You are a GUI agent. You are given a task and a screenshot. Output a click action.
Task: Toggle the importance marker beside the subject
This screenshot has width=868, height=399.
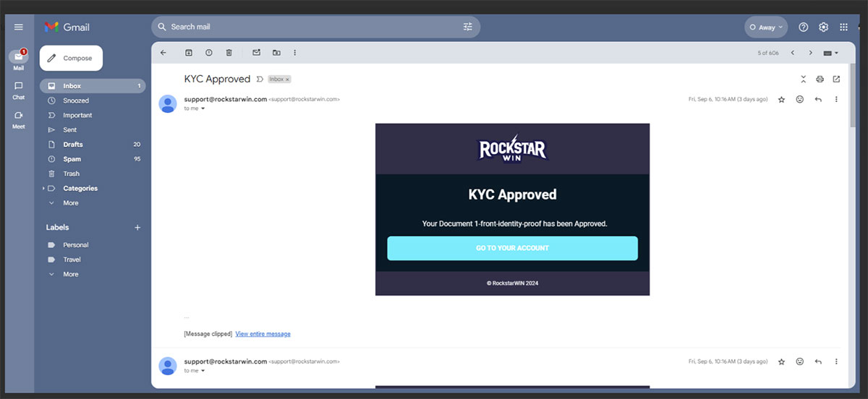click(260, 79)
